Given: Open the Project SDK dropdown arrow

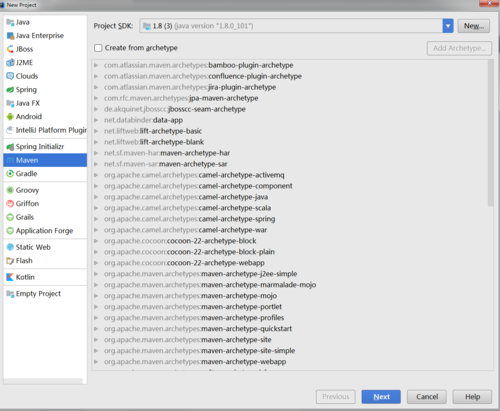Looking at the screenshot, I should pos(448,26).
